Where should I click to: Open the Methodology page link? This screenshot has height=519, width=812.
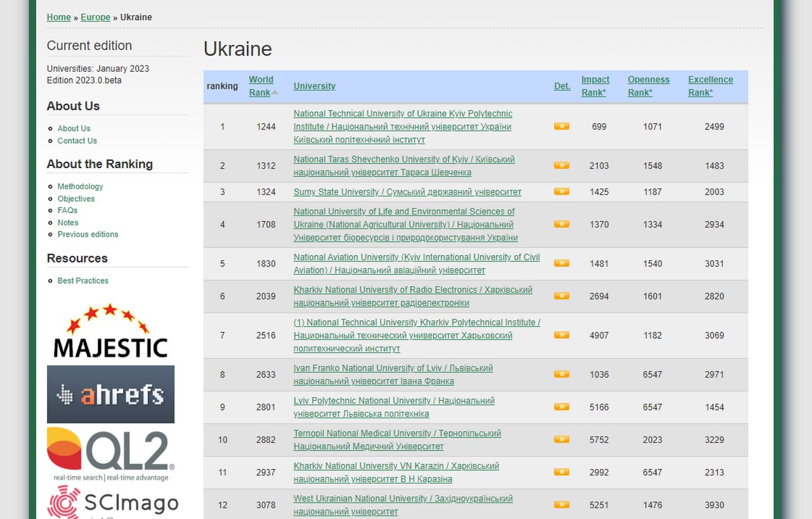(x=80, y=187)
